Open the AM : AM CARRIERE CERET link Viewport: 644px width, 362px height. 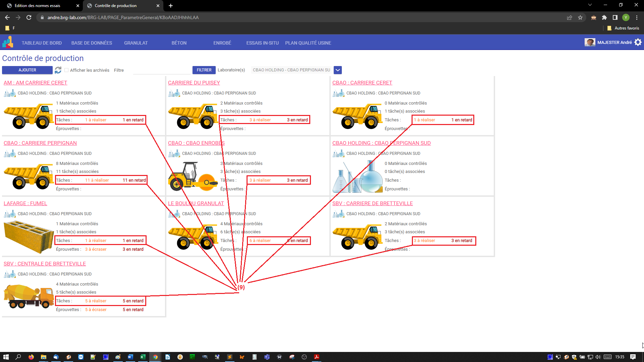pos(35,83)
